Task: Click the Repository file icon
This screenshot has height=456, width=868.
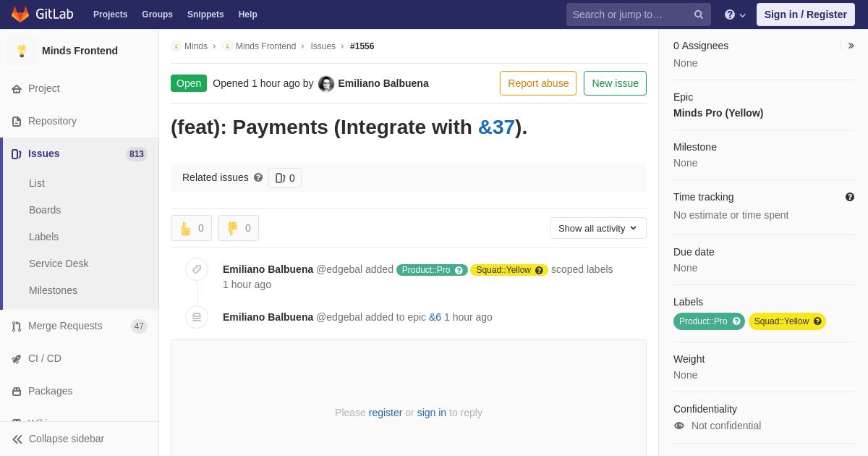Action: 17,122
